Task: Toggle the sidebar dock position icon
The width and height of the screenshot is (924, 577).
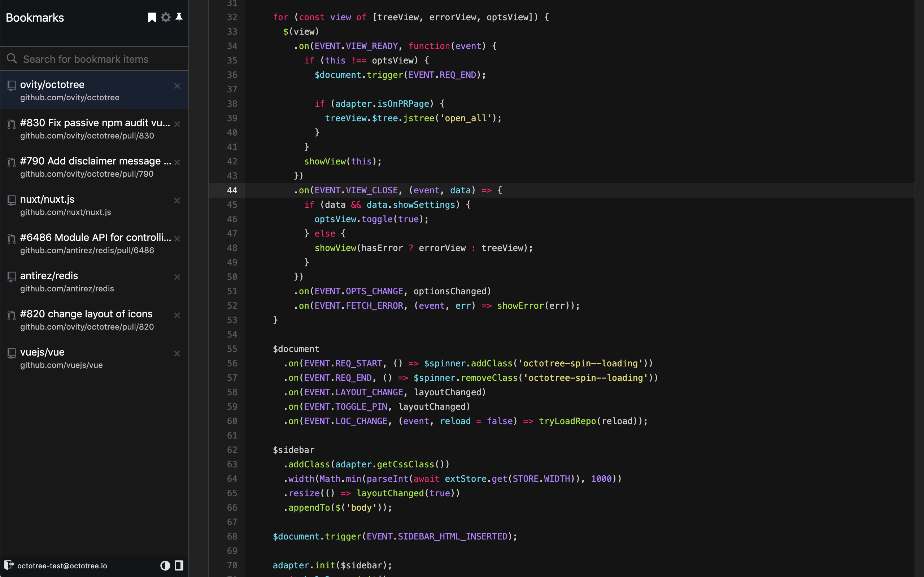Action: (x=179, y=565)
